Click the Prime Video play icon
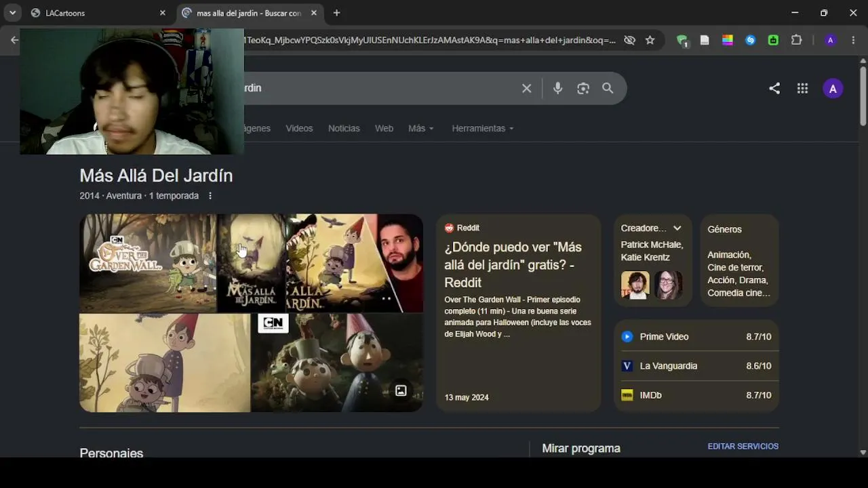This screenshot has width=868, height=488. pyautogui.click(x=627, y=337)
